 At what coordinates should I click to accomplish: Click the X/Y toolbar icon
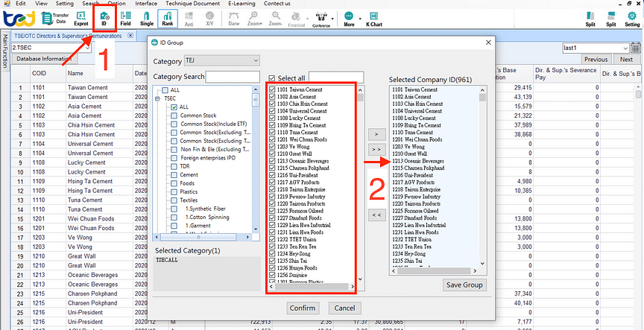pyautogui.click(x=209, y=19)
